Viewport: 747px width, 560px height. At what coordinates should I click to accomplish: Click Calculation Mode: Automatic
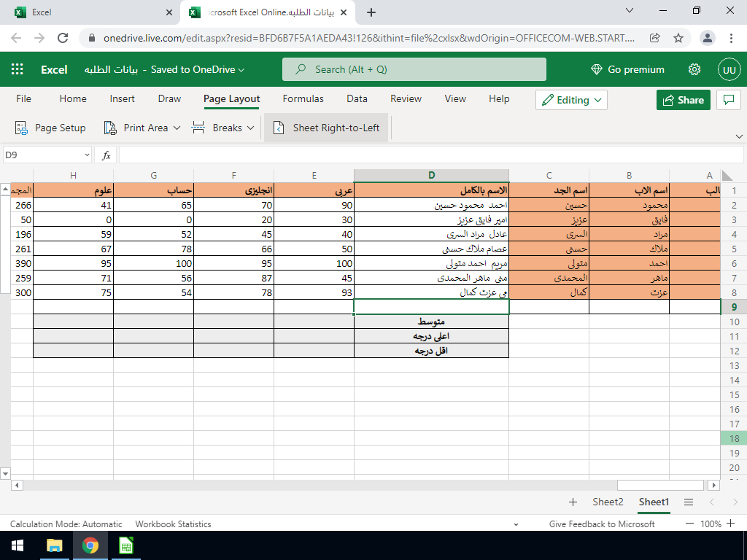pos(66,524)
